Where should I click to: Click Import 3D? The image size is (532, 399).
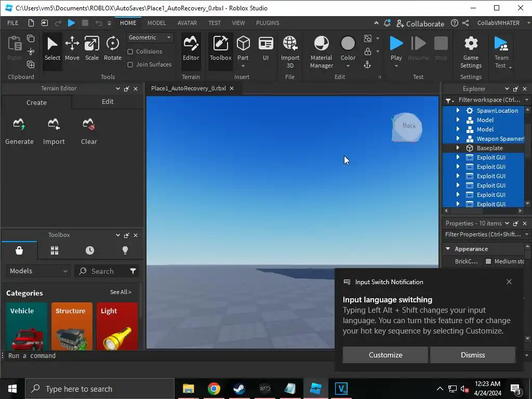pyautogui.click(x=290, y=52)
